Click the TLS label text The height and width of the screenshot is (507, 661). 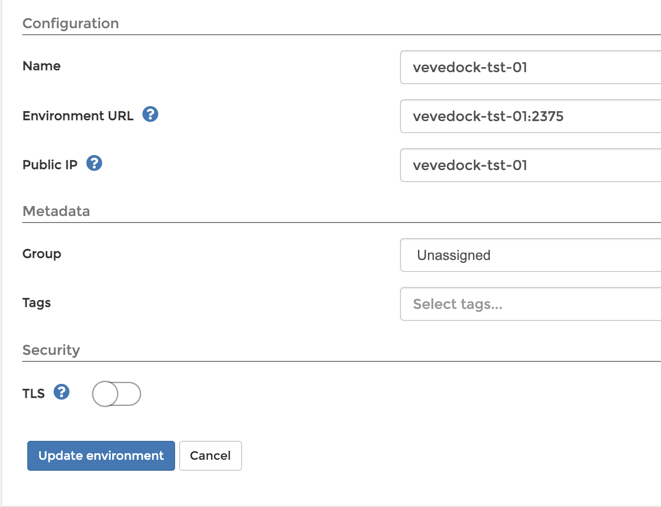(x=33, y=393)
